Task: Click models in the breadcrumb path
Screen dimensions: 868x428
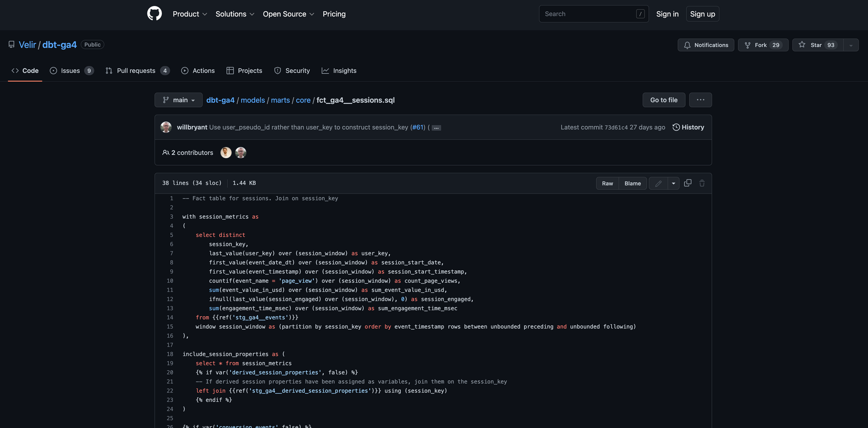Action: [253, 100]
